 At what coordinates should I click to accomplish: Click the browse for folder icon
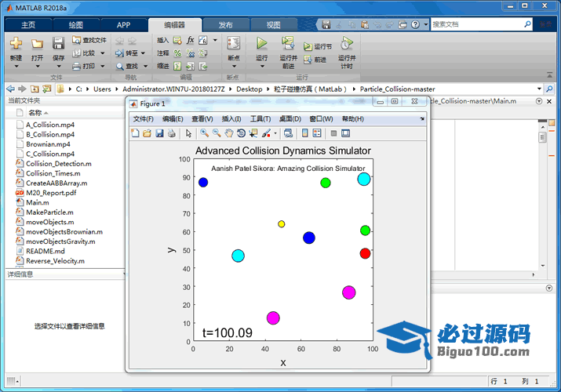[x=47, y=89]
